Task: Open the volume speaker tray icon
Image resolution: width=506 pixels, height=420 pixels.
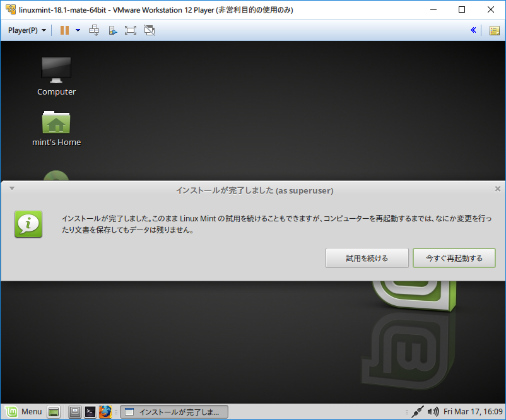Action: click(x=433, y=412)
